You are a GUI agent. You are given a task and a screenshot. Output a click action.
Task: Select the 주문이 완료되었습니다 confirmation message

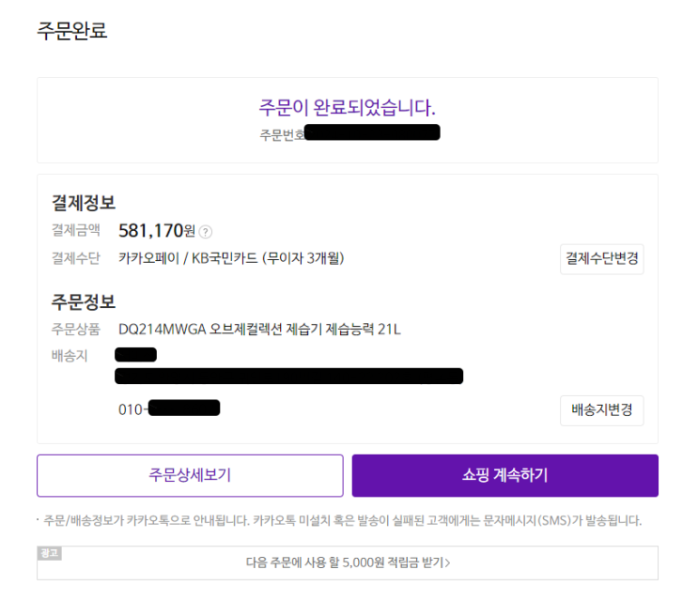[x=348, y=107]
